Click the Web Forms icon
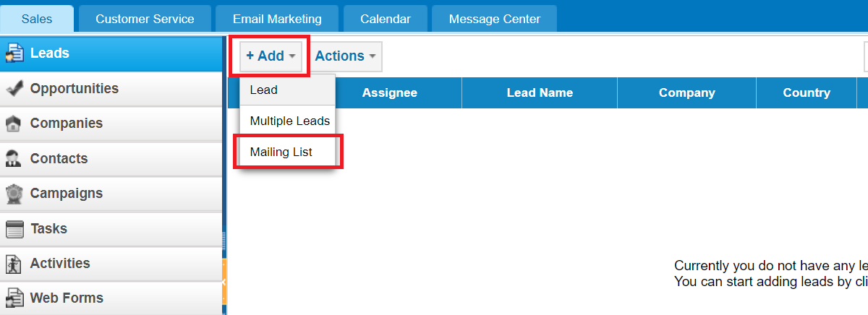The height and width of the screenshot is (315, 868). 14,298
